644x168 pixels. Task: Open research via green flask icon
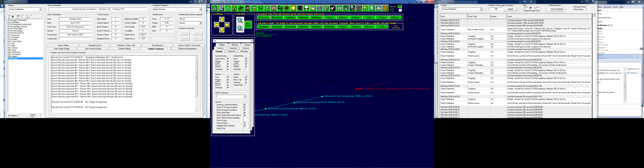point(228,8)
